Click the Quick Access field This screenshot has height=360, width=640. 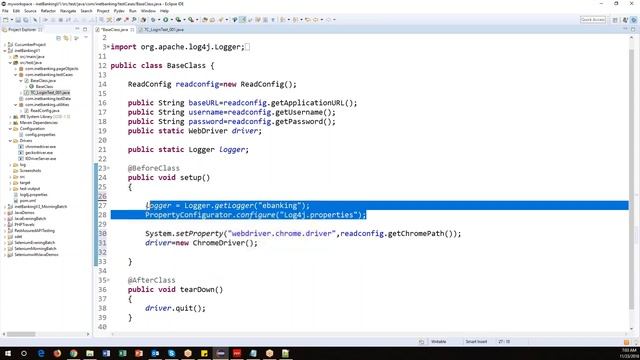pyautogui.click(x=593, y=20)
